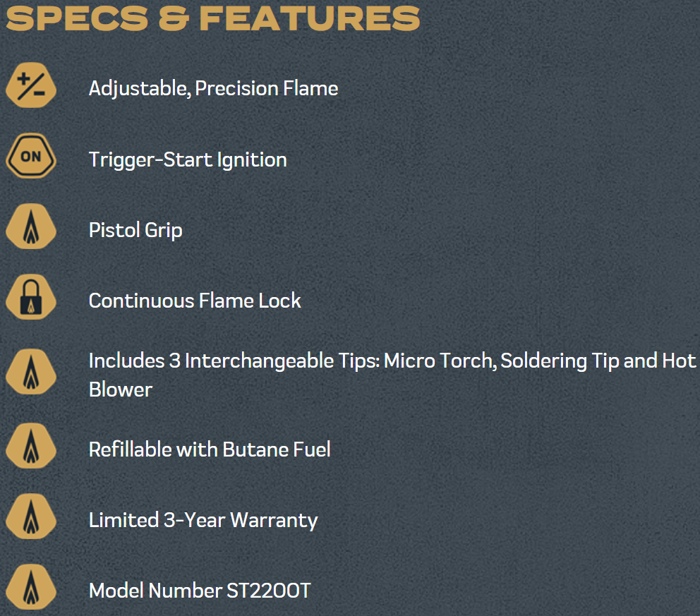Image resolution: width=700 pixels, height=616 pixels.
Task: Click the Adjustable, Precision Flame text
Action: [213, 88]
